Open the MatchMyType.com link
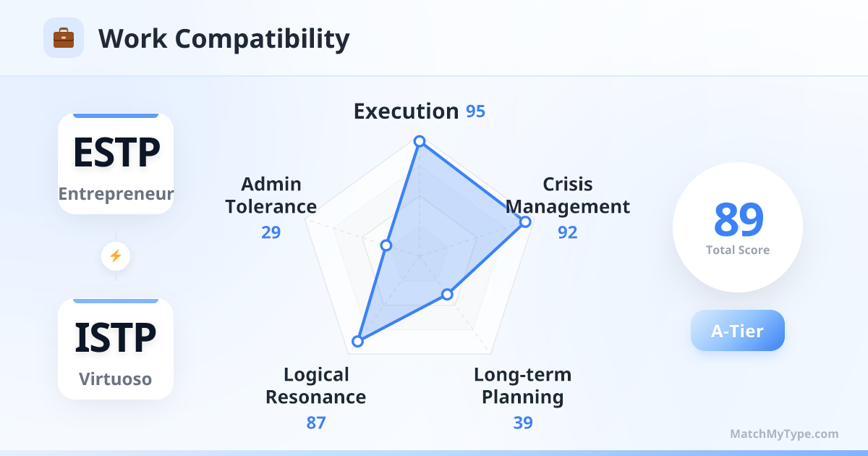This screenshot has height=456, width=868. point(784,434)
